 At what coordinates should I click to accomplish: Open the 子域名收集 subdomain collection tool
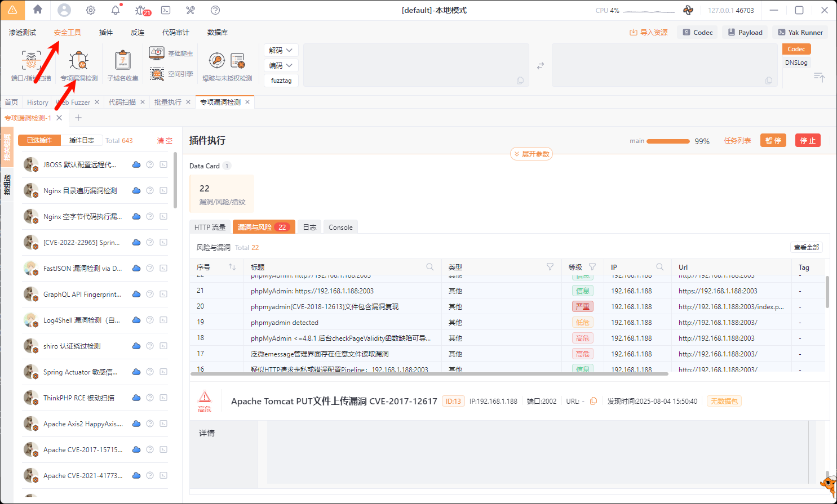click(122, 64)
